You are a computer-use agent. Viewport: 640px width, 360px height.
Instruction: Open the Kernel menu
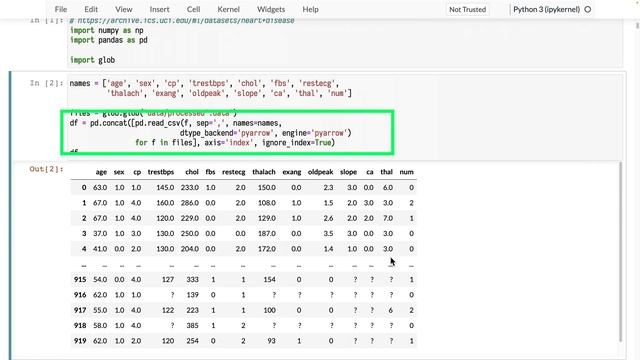tap(228, 9)
